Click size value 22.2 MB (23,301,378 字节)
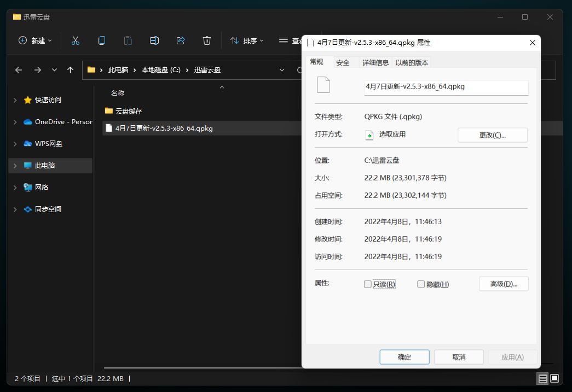The height and width of the screenshot is (392, 572). pyautogui.click(x=405, y=178)
